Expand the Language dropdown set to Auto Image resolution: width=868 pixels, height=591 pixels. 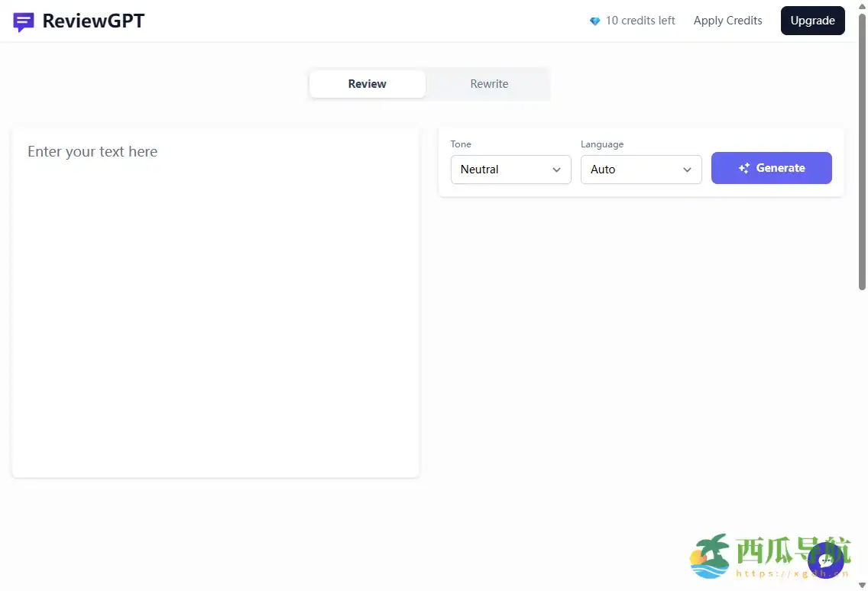click(640, 170)
